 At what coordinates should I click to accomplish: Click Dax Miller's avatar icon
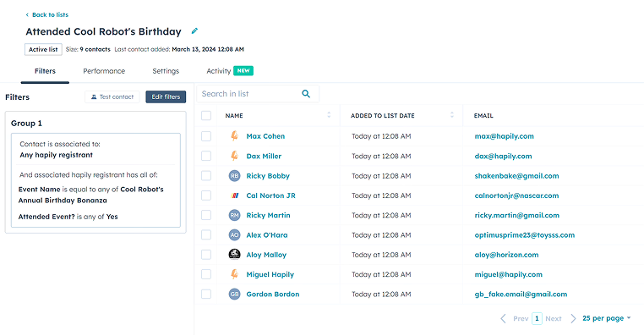coord(234,156)
